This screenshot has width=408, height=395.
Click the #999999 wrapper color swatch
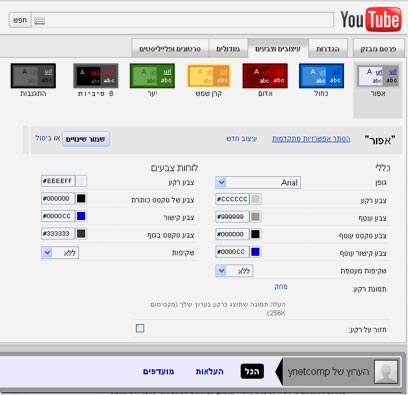pyautogui.click(x=255, y=217)
